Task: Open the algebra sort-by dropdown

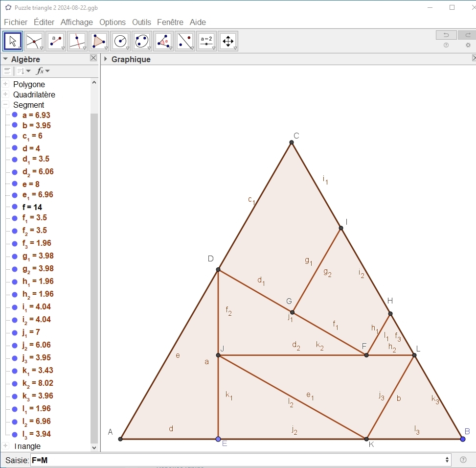Action: pos(23,71)
